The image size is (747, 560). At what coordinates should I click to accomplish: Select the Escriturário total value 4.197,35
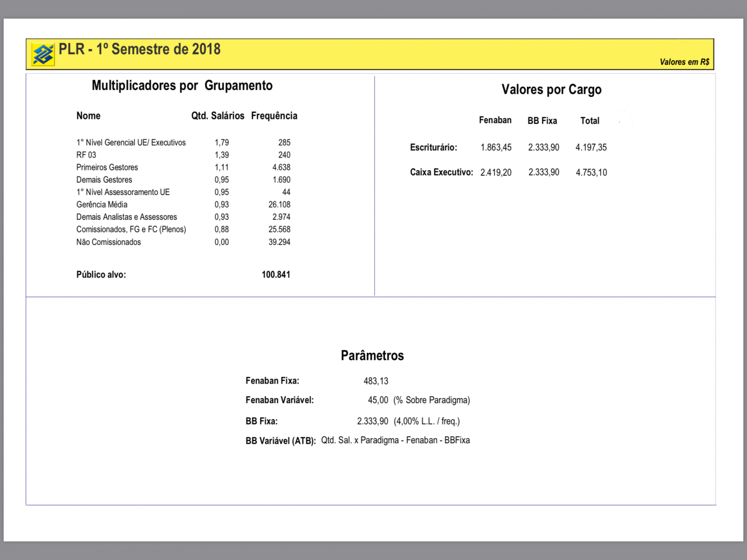tap(591, 147)
